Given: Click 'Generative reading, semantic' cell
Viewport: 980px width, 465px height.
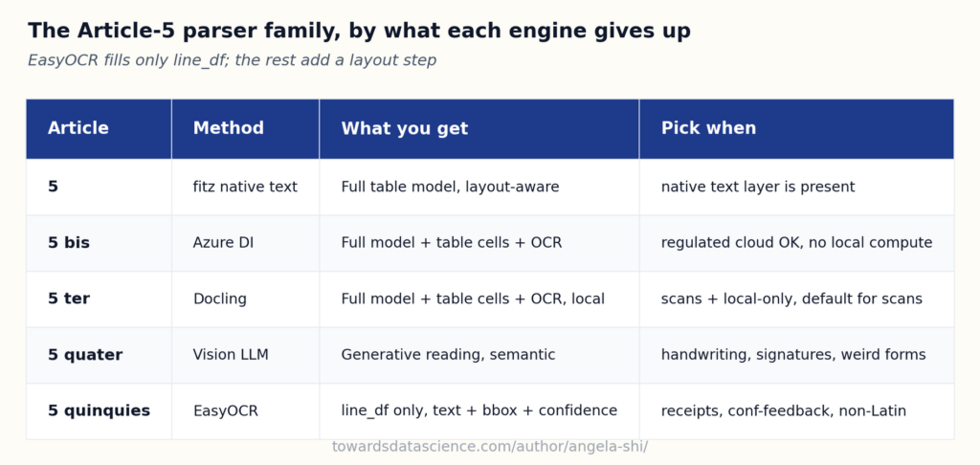Looking at the screenshot, I should pyautogui.click(x=479, y=355).
